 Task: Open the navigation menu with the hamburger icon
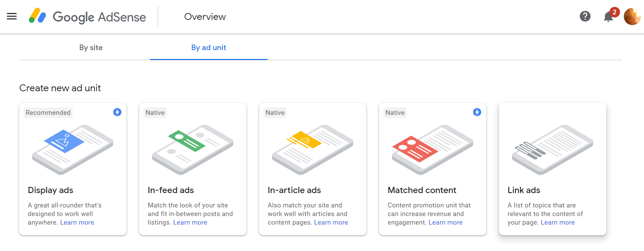[x=11, y=16]
